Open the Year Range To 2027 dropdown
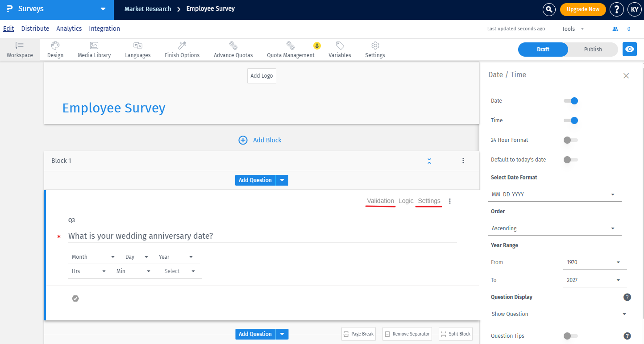644x344 pixels. 595,280
